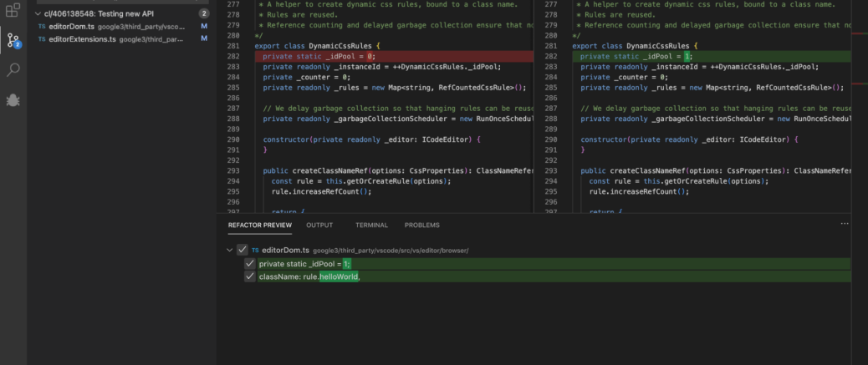Image resolution: width=868 pixels, height=365 pixels.
Task: Click line number 290 in left diff editor
Action: coord(233,140)
